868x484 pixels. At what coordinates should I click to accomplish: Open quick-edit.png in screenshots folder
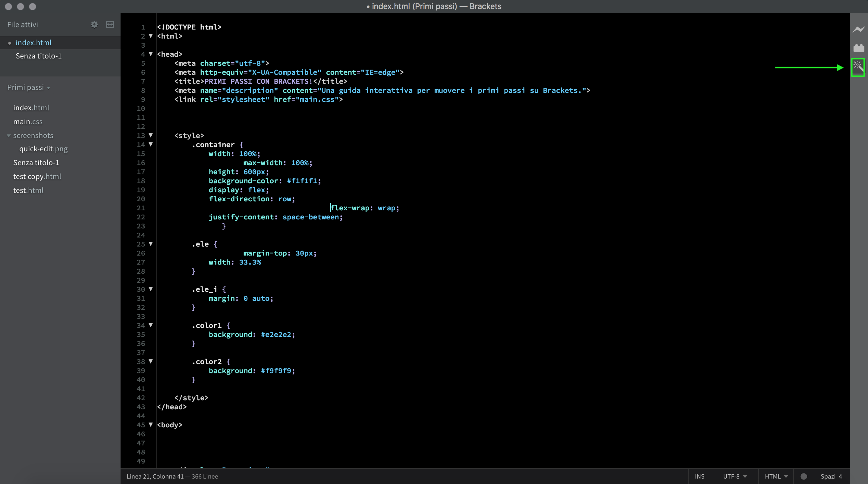43,149
